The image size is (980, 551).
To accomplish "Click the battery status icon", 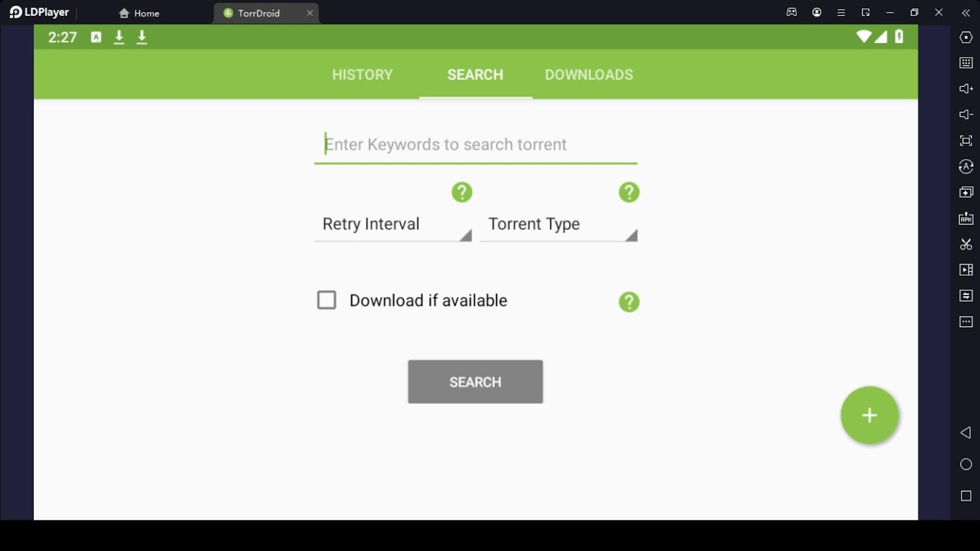I will pyautogui.click(x=899, y=37).
